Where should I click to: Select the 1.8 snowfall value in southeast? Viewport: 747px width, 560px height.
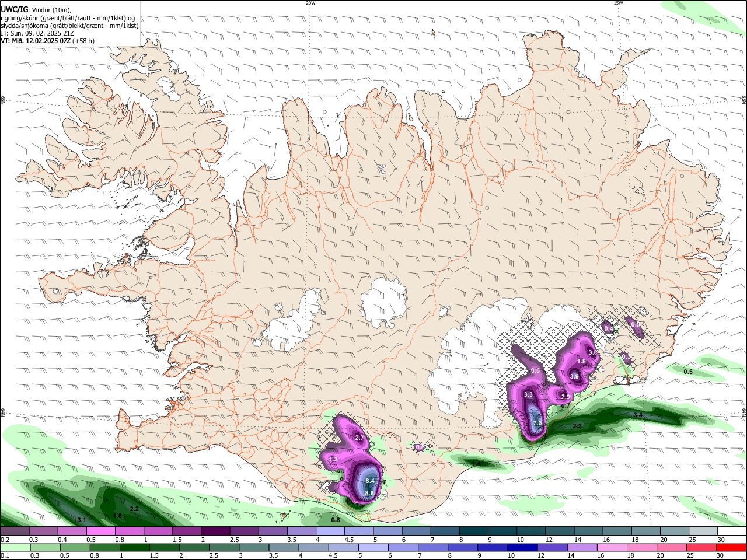pos(581,362)
